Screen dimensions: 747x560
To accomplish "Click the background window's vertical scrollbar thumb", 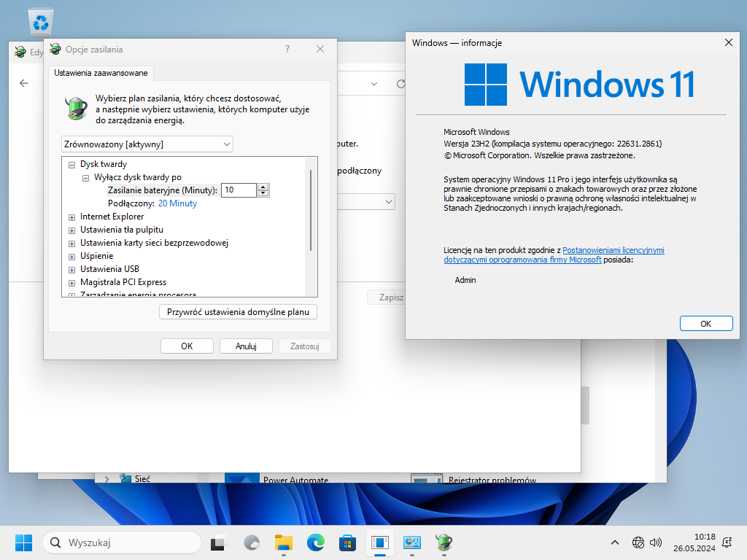I will (585, 405).
